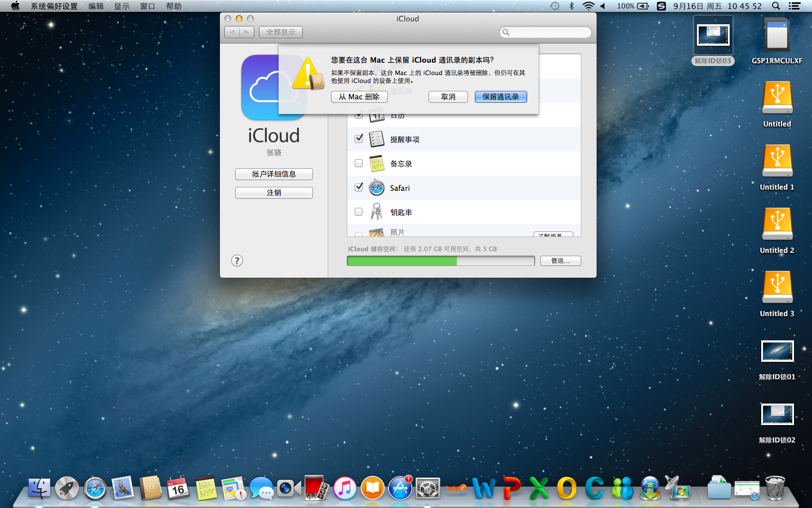
Task: Enable the 钥匙串 checkbox
Action: [359, 212]
